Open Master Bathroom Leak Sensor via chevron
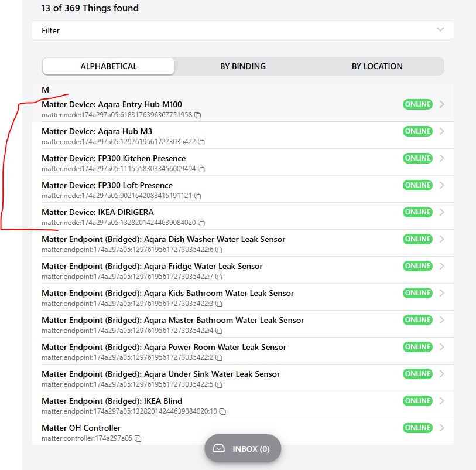The image size is (476, 470). [442, 320]
